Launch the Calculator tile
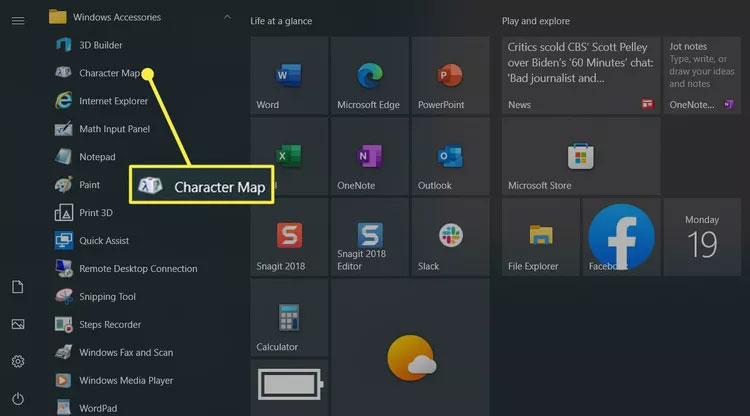 [289, 318]
